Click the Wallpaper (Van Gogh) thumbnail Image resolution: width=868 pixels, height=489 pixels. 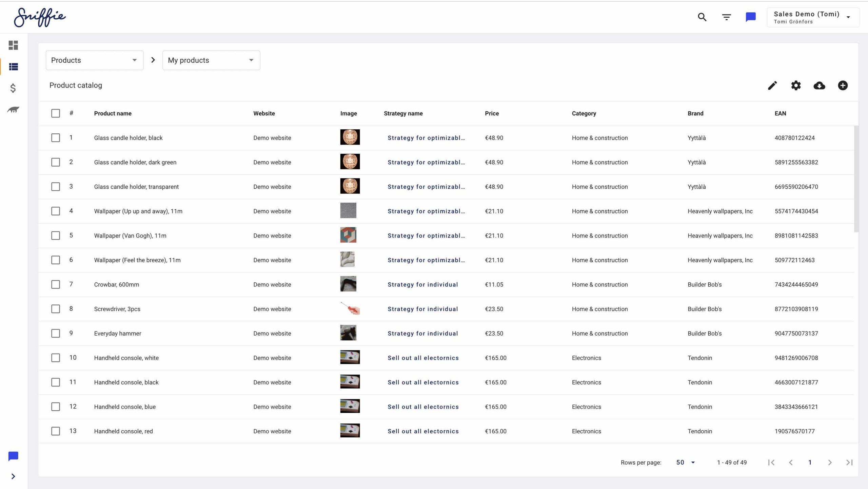coord(348,235)
